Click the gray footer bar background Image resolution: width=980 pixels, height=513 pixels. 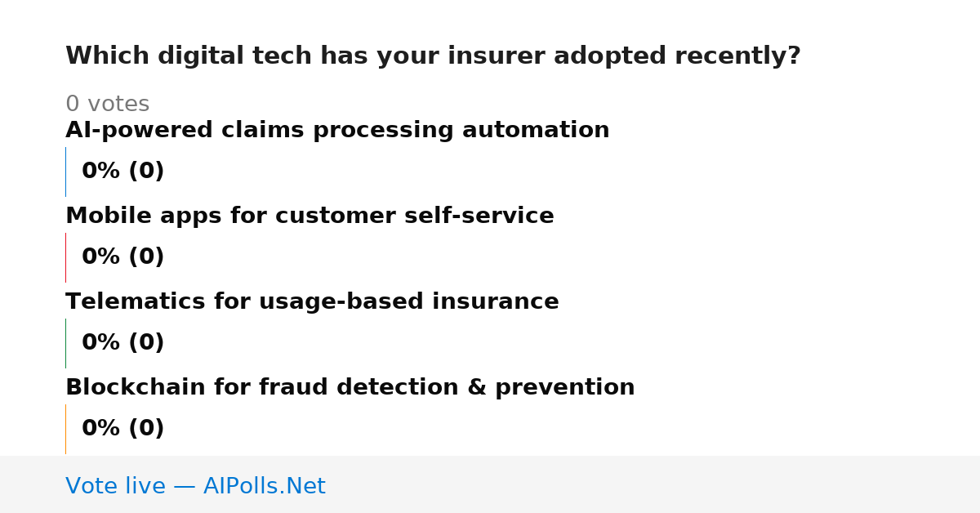click(653, 484)
